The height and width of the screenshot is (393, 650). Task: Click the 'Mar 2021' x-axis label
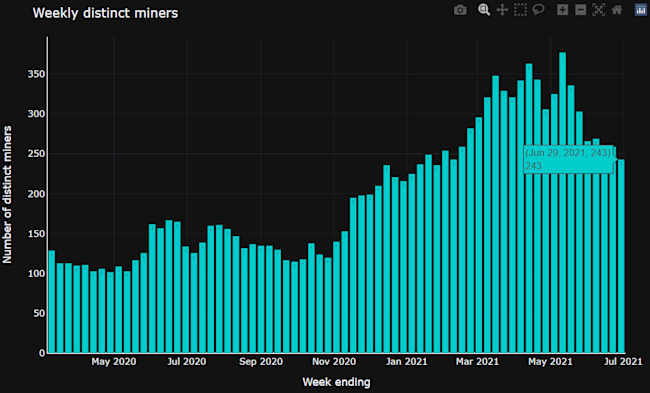tap(477, 362)
